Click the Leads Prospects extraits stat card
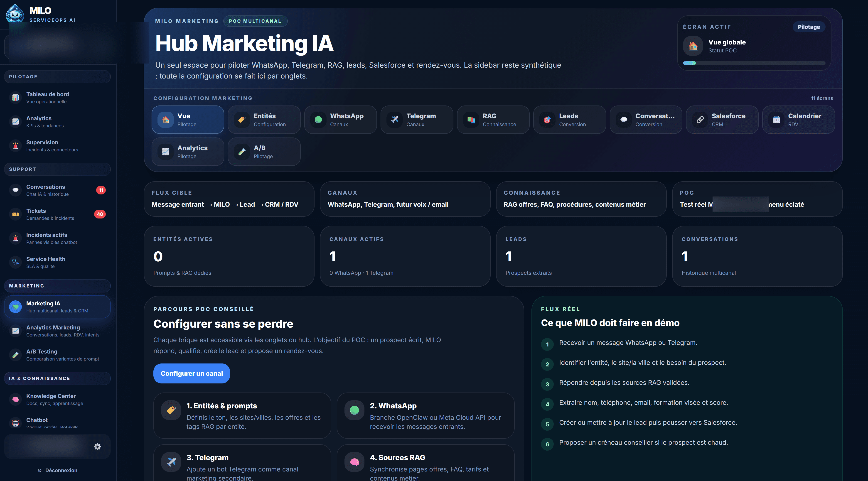This screenshot has width=868, height=481. point(581,256)
